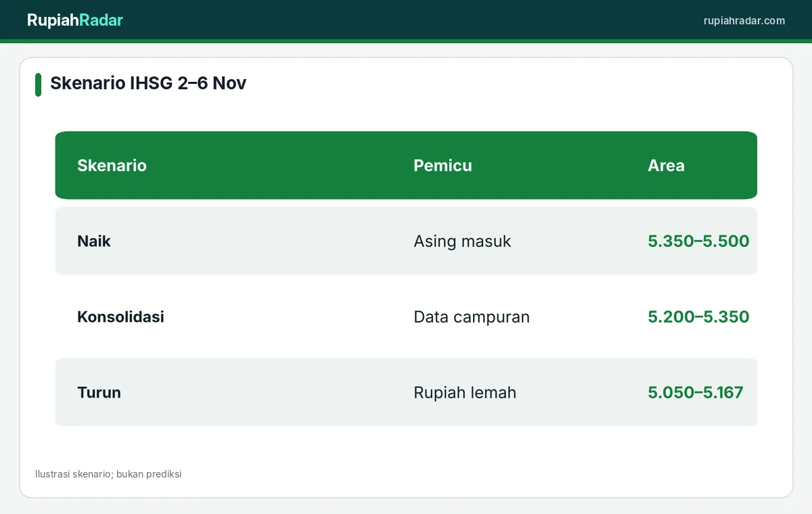Open the rupiahradar.com link

point(744,20)
